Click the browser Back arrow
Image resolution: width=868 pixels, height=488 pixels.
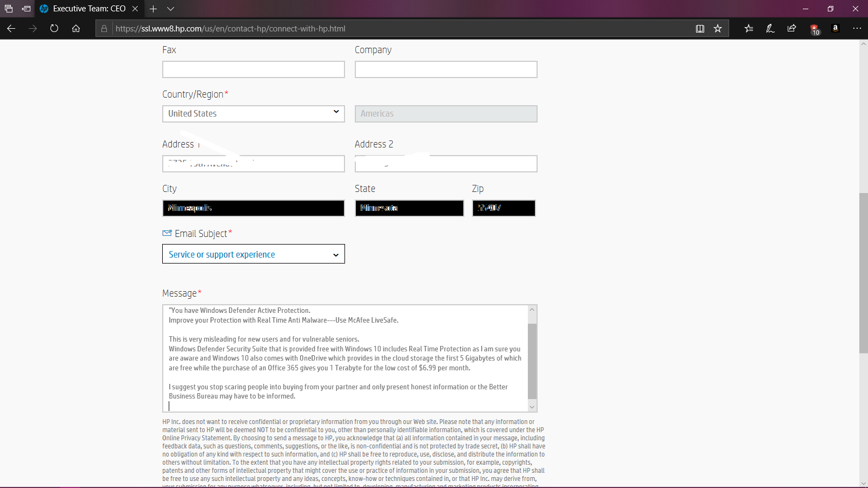pos(11,28)
